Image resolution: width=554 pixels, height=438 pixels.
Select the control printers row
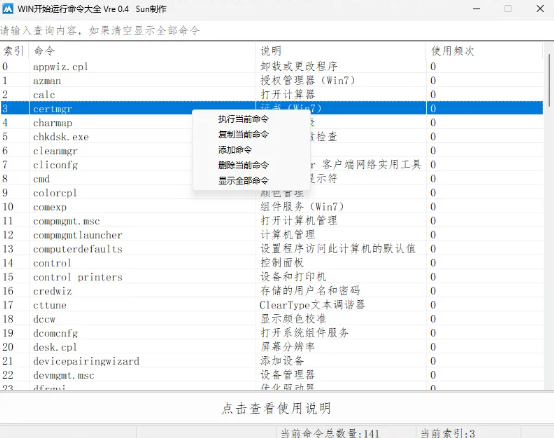[272, 277]
